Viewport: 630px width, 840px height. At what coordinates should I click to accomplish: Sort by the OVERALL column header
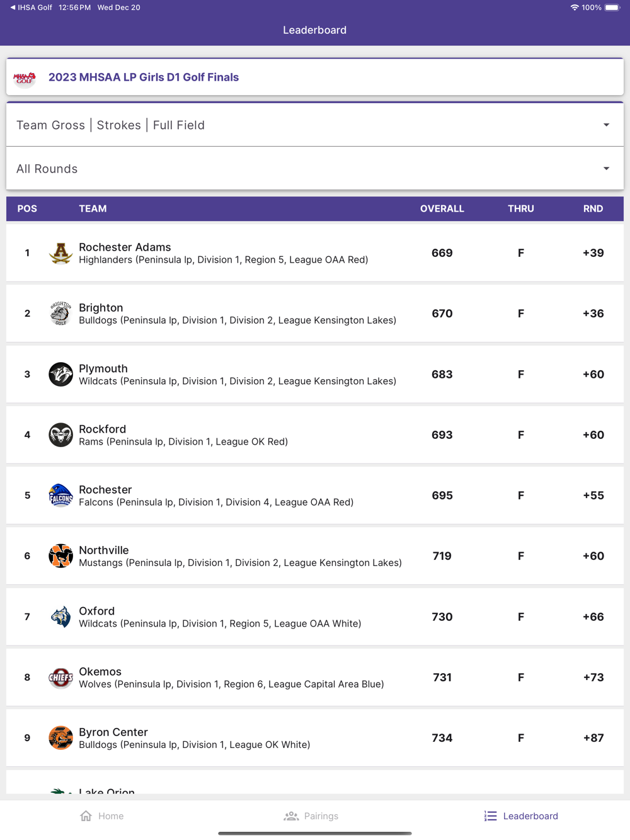click(442, 208)
